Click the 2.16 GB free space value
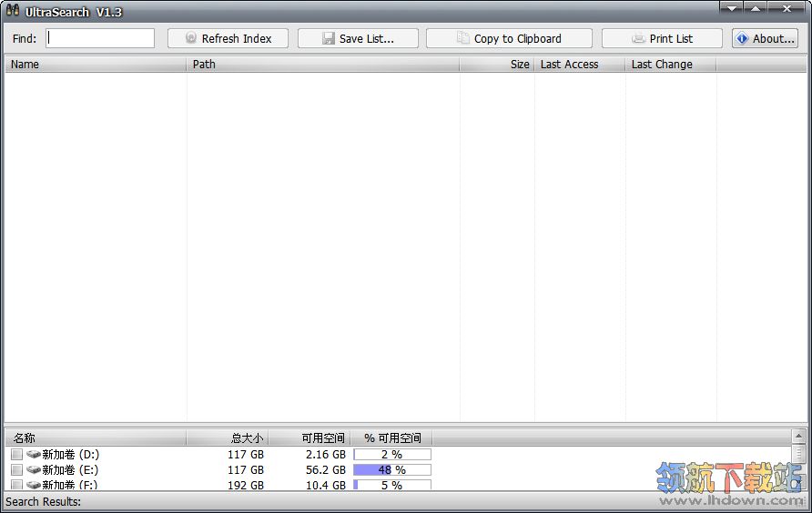812x513 pixels. pyautogui.click(x=325, y=455)
